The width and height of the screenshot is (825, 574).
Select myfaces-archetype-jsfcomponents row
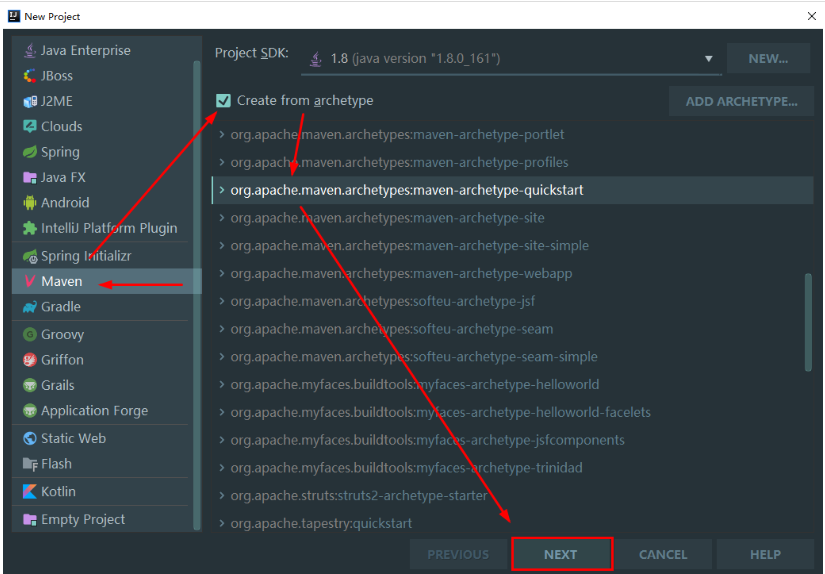click(512, 440)
